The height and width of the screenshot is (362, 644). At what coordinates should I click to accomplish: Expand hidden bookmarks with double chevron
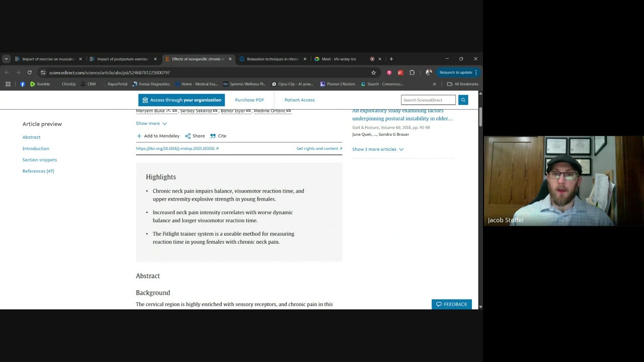tap(434, 84)
